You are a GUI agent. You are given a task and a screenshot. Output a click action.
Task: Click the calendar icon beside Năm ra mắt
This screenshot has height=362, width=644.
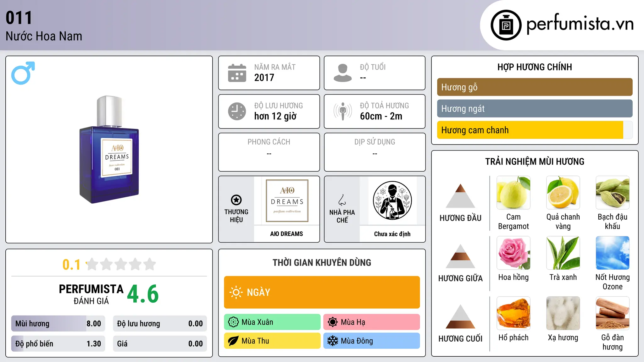(x=237, y=73)
